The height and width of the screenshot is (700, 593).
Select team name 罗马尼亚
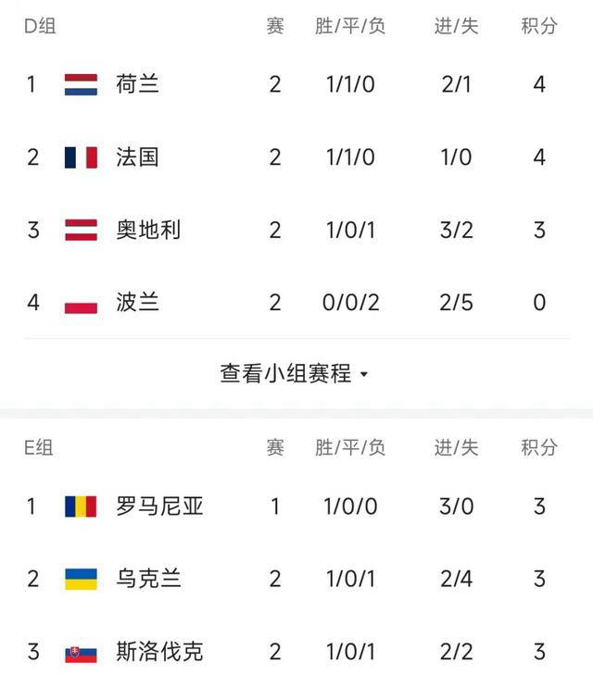(x=159, y=506)
